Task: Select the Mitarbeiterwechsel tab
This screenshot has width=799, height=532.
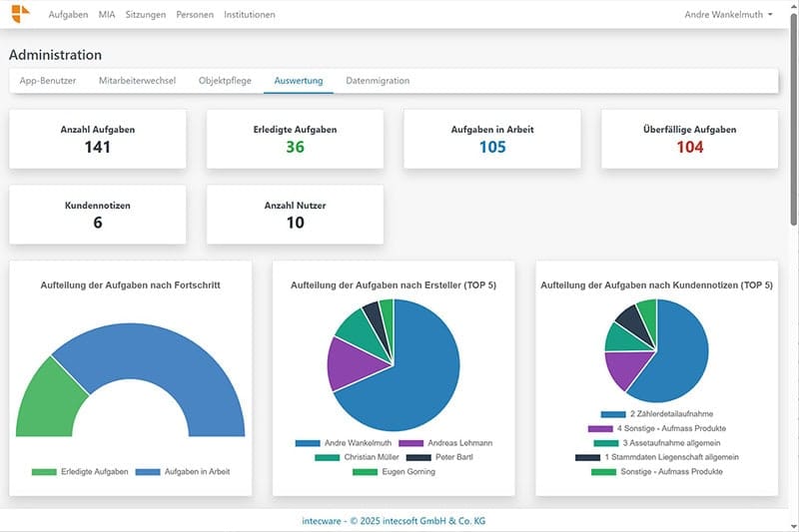Action: click(x=137, y=81)
